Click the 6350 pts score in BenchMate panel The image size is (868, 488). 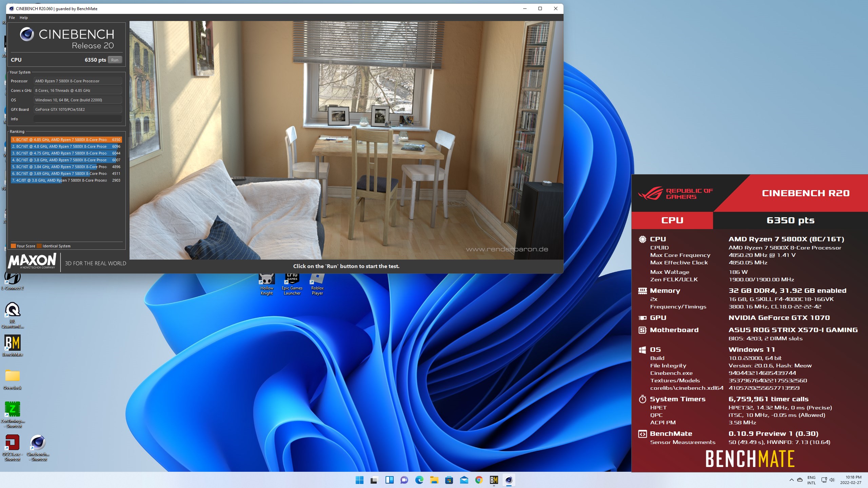coord(790,220)
